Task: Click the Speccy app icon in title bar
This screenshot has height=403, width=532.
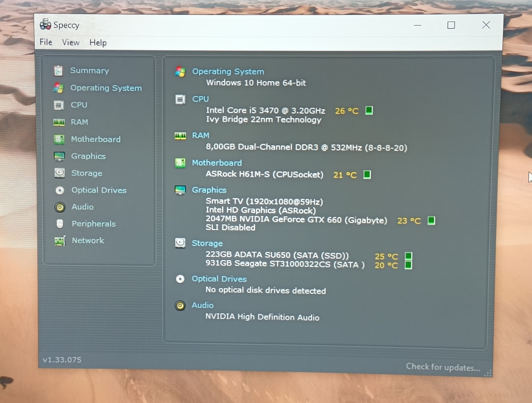Action: pos(45,25)
